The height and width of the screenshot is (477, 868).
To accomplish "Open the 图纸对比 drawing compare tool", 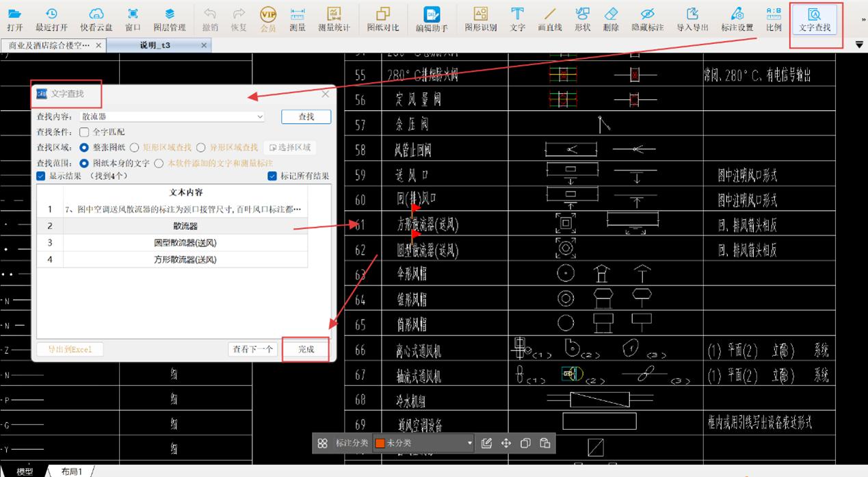I will click(x=382, y=19).
